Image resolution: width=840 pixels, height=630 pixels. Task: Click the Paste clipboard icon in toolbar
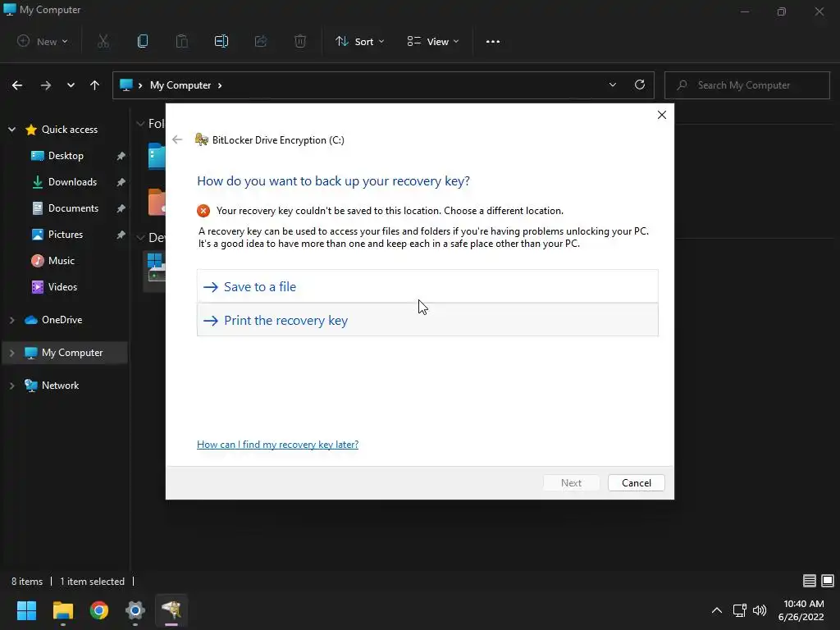click(x=182, y=41)
